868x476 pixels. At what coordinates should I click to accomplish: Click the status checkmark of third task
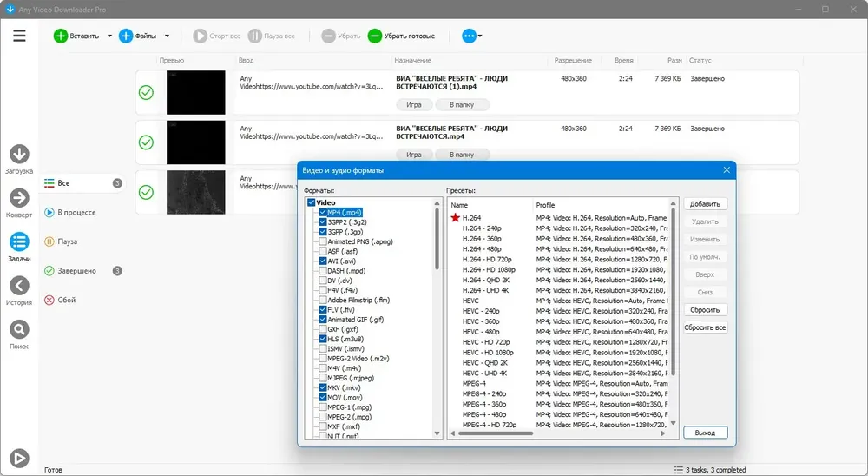(146, 192)
